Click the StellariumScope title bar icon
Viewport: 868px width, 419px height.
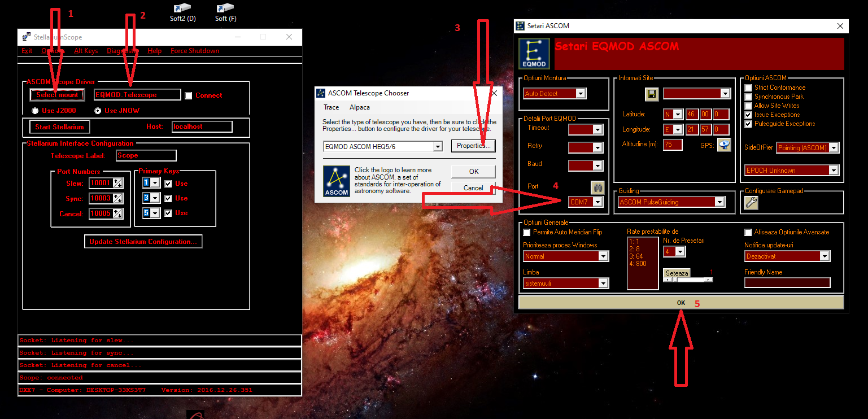coord(27,37)
